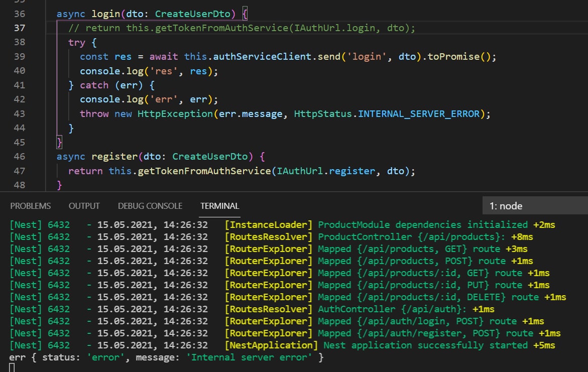Open the OUTPUT panel tab
588x372 pixels.
(x=84, y=206)
